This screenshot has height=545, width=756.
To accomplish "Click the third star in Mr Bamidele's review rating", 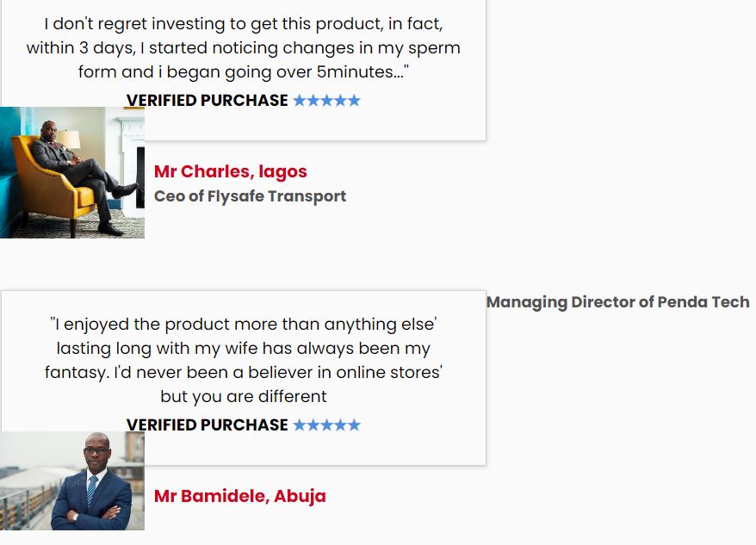I will [x=326, y=425].
